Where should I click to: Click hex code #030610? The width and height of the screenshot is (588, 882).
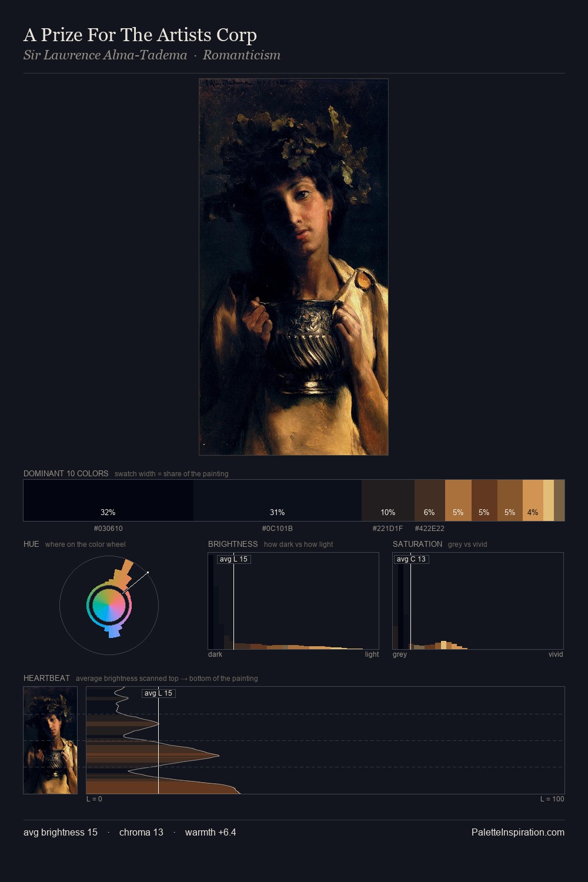point(108,529)
